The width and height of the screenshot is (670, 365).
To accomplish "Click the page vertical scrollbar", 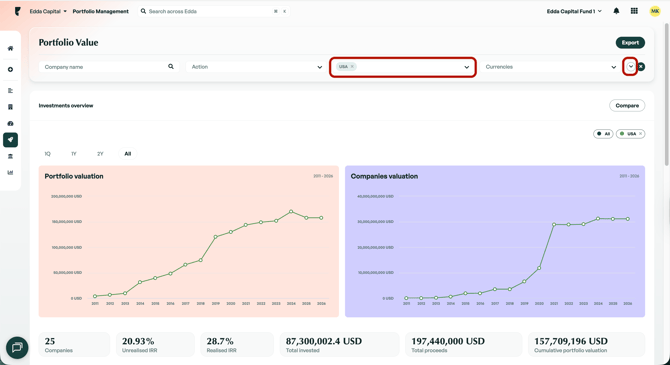I will 667,94.
